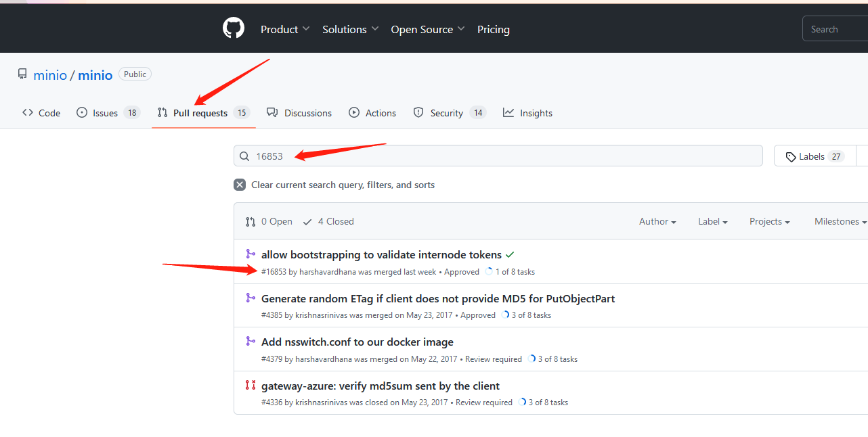This screenshot has height=437, width=868.
Task: Click the magnifier icon in the search box
Action: click(x=245, y=156)
